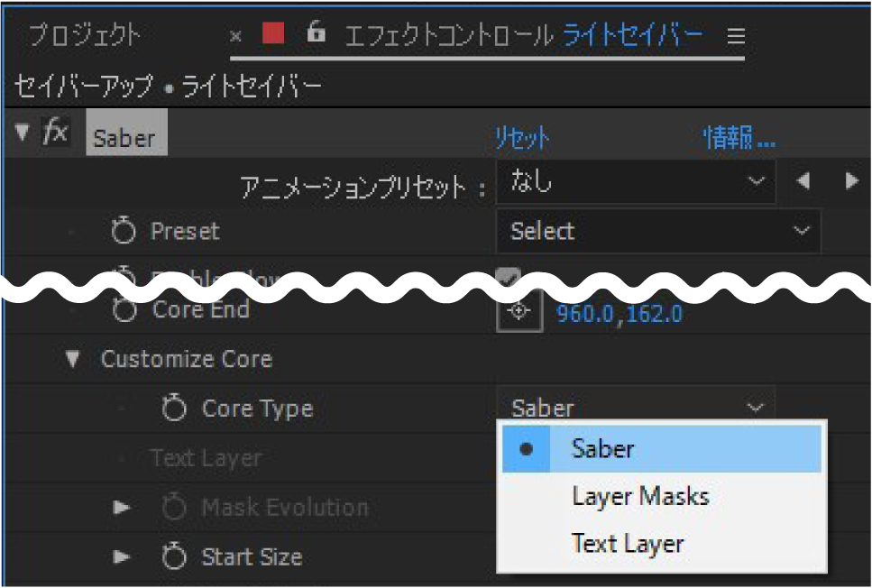Collapse the Saber effect twirl triangle
This screenshot has height=588, width=872.
[x=23, y=133]
